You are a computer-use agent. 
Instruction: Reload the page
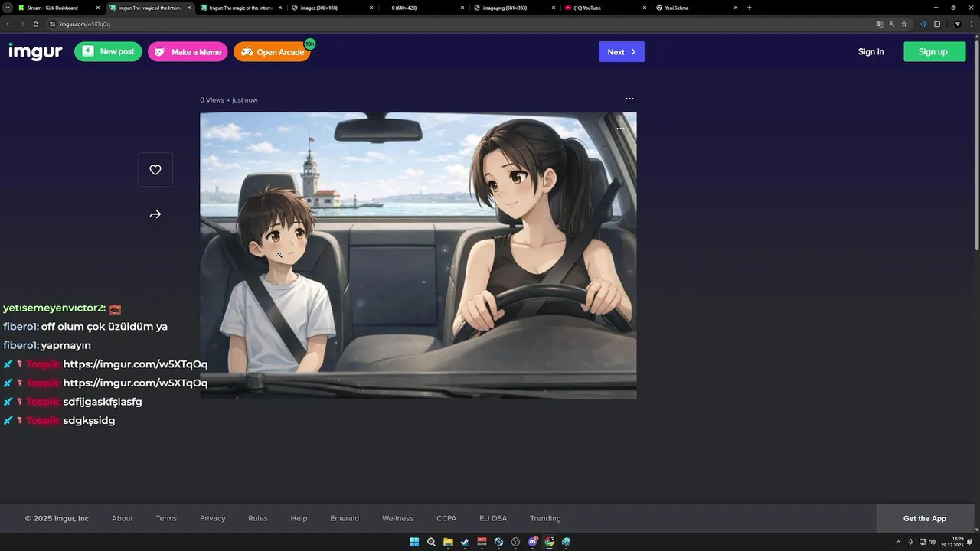click(x=37, y=24)
